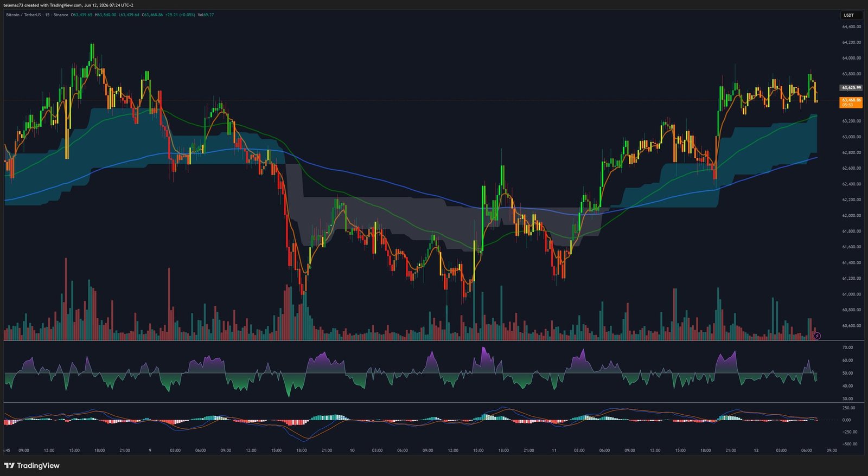
Task: Click the date label 12 on time axis
Action: coord(756,450)
